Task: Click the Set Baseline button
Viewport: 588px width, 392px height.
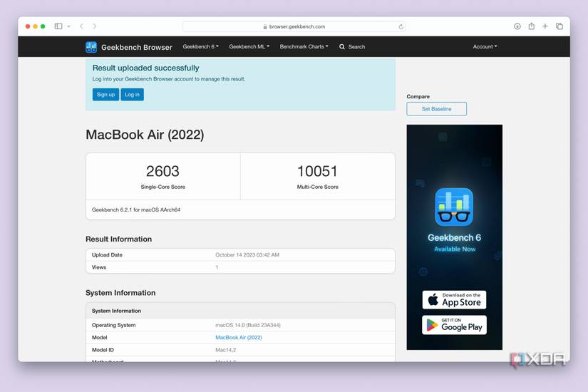Action: (436, 109)
